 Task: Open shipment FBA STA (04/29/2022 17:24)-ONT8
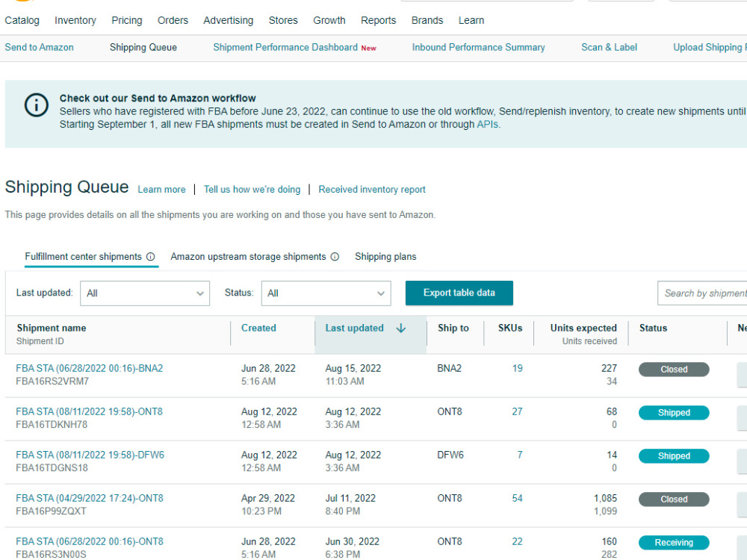click(x=90, y=498)
